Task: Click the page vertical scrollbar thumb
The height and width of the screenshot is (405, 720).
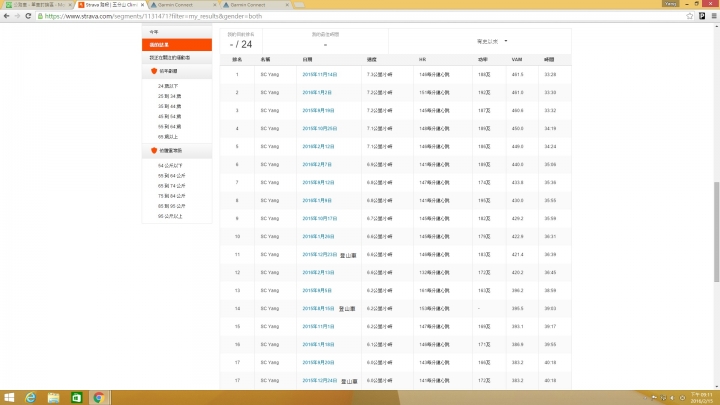Action: click(x=716, y=232)
